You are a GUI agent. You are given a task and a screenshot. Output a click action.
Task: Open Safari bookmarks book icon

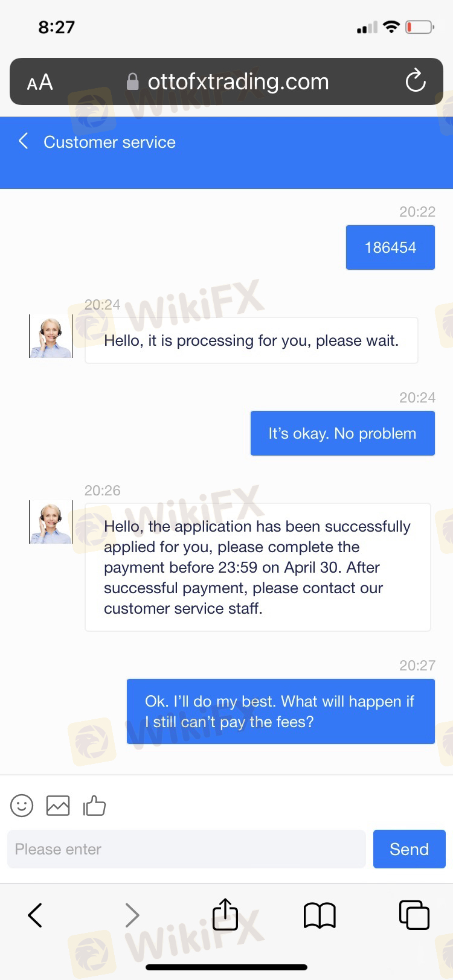click(x=320, y=915)
